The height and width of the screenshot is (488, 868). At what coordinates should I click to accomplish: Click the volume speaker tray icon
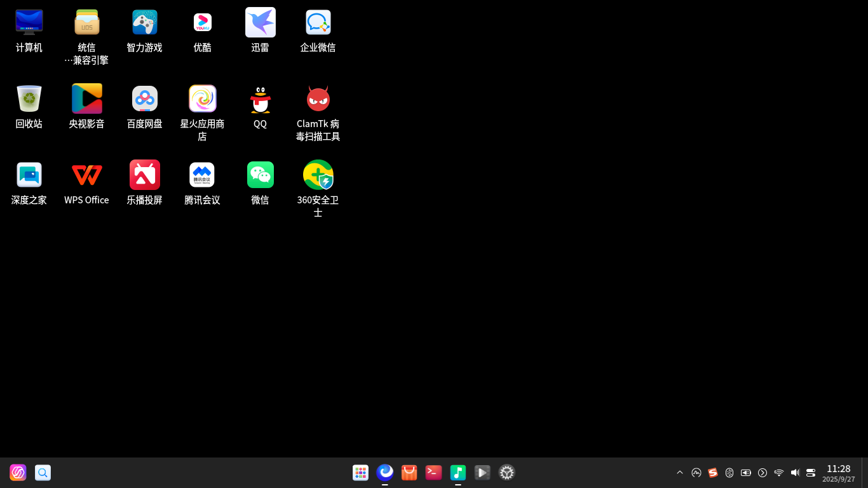pos(795,473)
